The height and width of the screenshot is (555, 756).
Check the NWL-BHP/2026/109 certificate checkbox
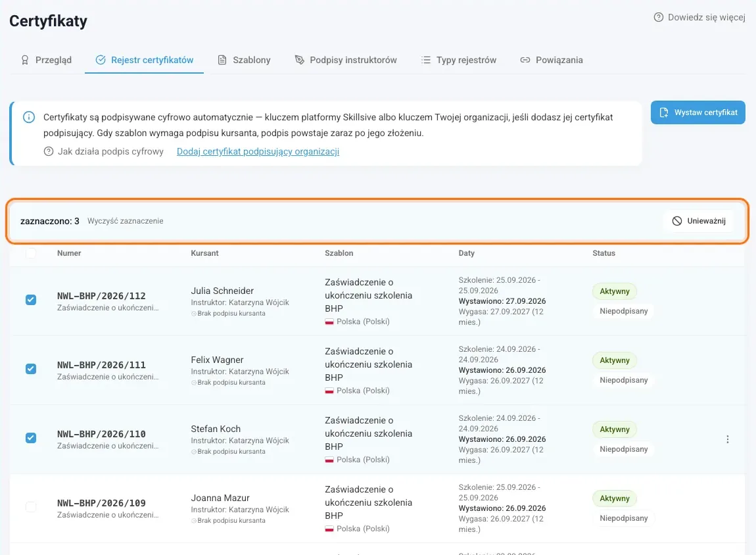click(x=31, y=507)
